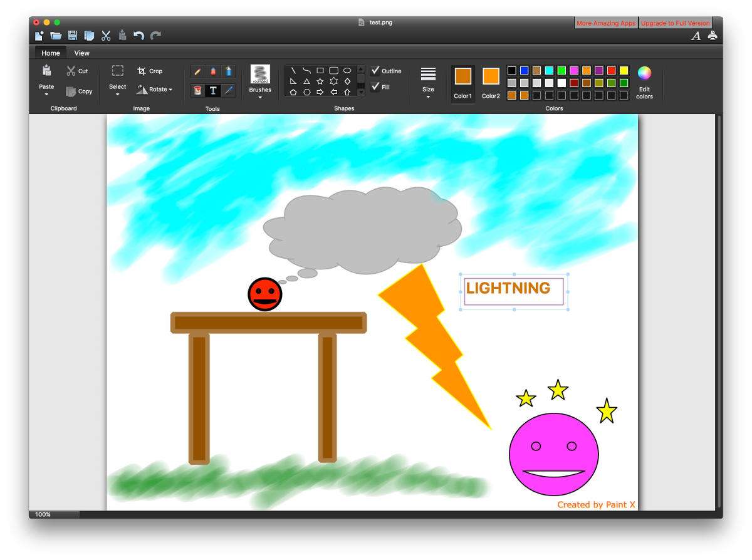Choose the color picker eyedropper tool
The width and height of the screenshot is (752, 560).
[229, 90]
